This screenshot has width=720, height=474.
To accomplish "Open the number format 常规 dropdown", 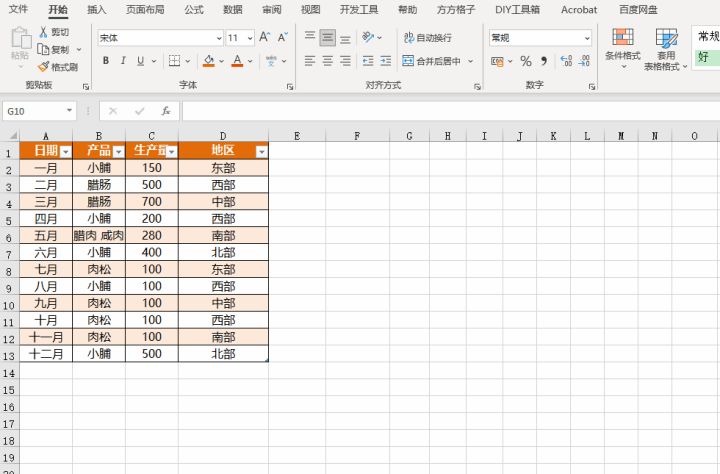I will tap(586, 38).
